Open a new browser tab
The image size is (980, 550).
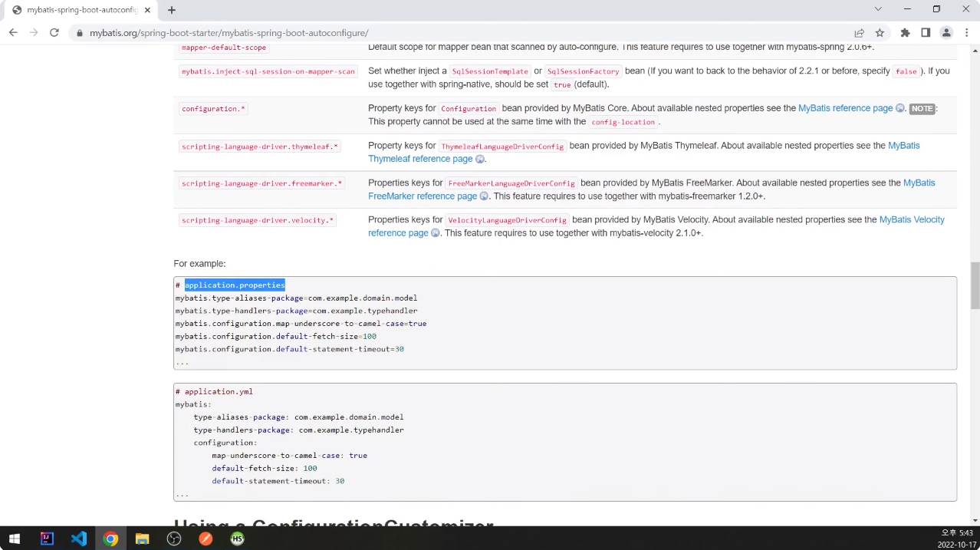tap(172, 10)
